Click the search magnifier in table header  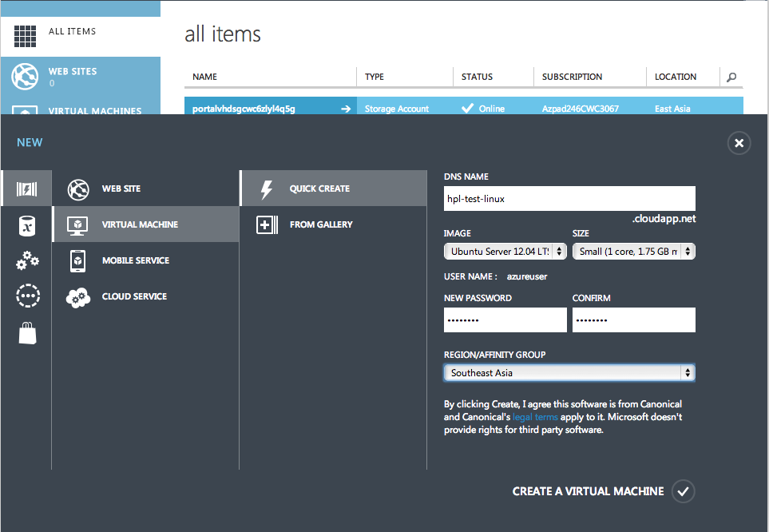tap(731, 77)
